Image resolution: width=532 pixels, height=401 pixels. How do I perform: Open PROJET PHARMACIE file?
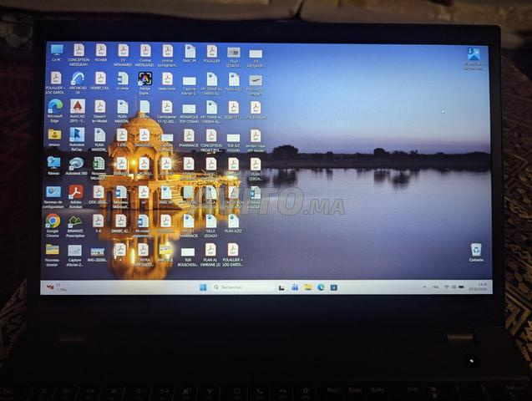pyautogui.click(x=188, y=226)
